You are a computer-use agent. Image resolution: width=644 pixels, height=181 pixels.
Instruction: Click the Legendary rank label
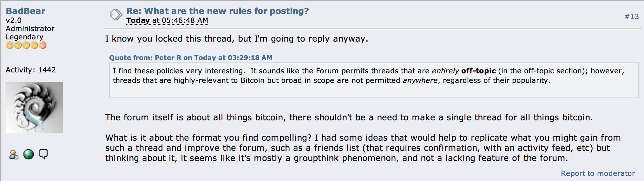click(x=24, y=37)
